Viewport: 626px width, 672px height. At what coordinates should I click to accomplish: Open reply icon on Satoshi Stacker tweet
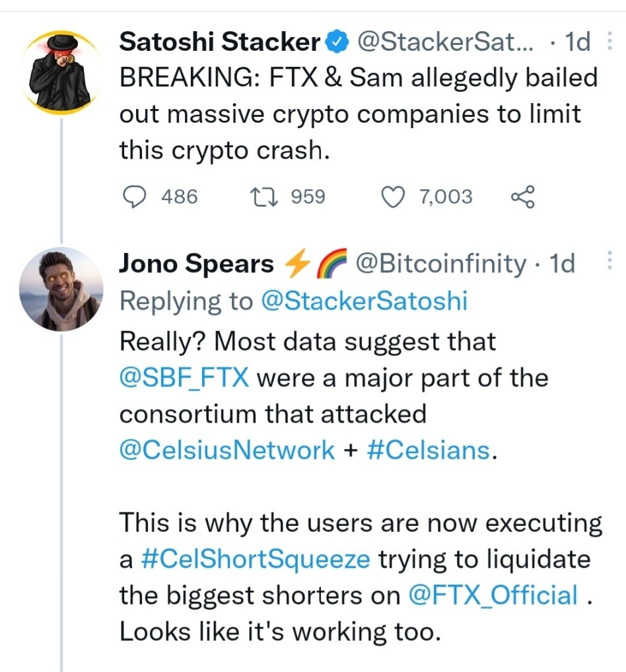click(x=133, y=197)
